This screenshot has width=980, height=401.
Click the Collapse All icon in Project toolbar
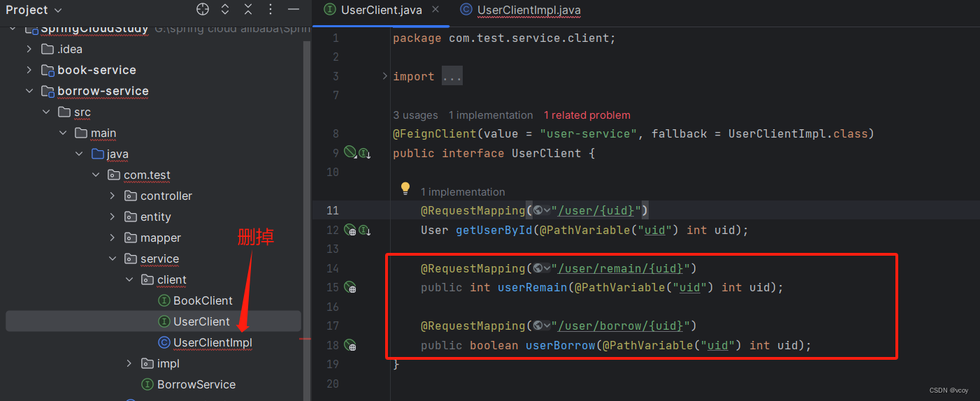[x=248, y=10]
